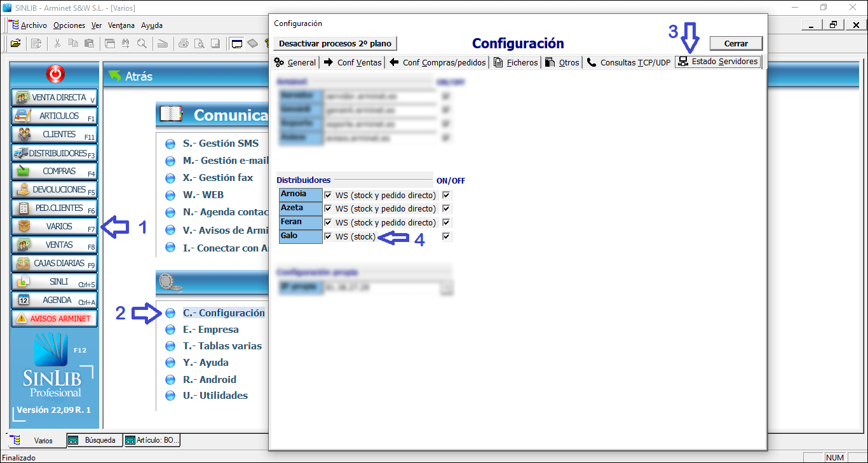The image size is (868, 463).
Task: Open DEVOLUCIONES module in the sidebar
Action: point(55,189)
